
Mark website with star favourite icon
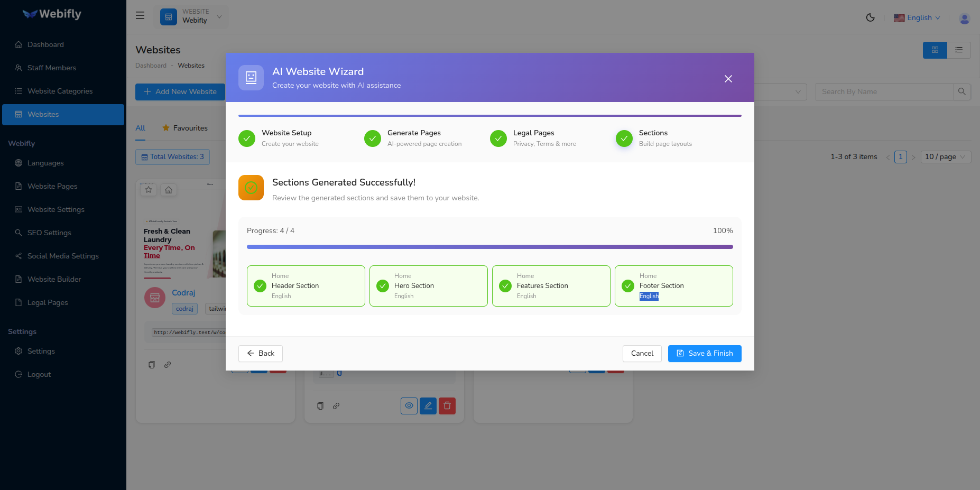149,190
